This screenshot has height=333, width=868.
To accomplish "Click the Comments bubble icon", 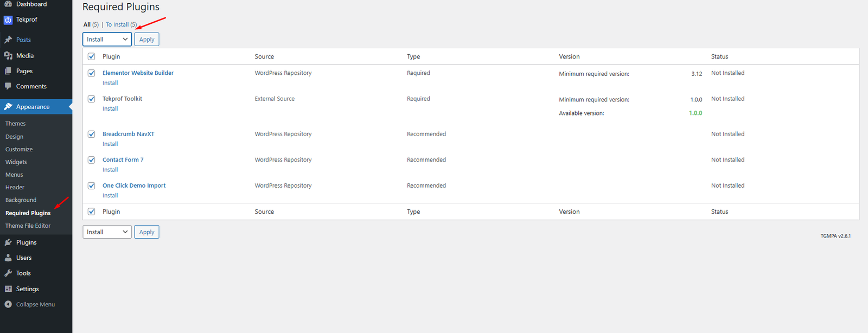I will click(x=8, y=86).
